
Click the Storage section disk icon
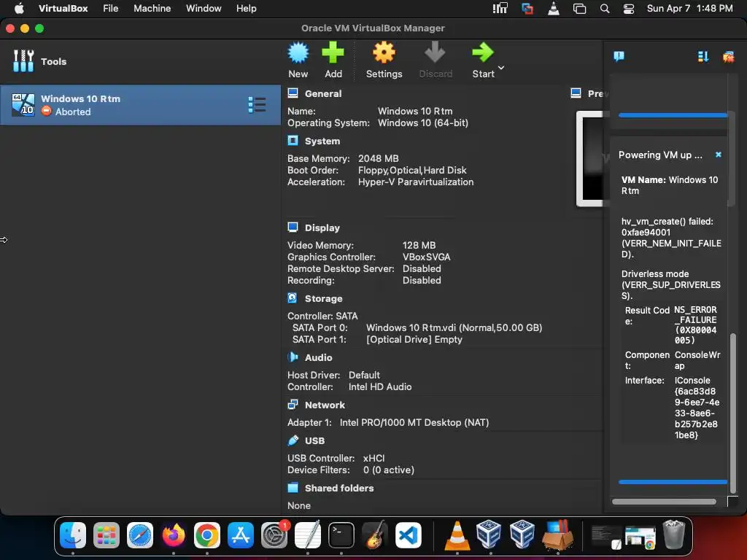click(x=293, y=298)
